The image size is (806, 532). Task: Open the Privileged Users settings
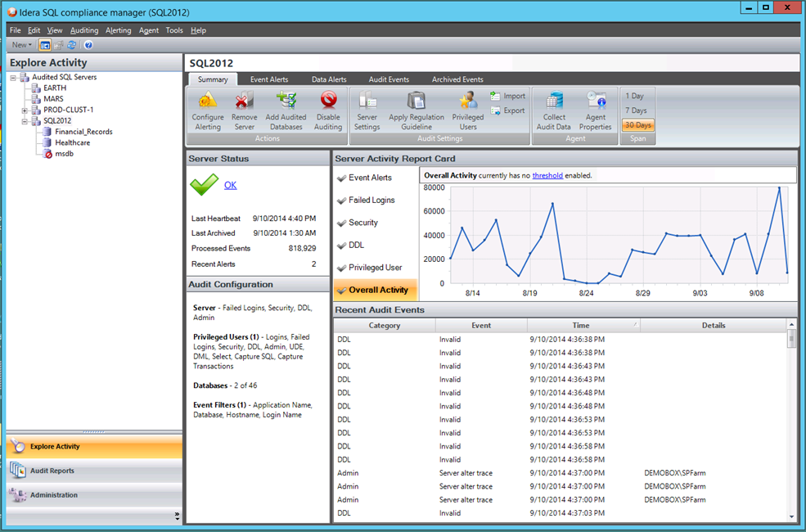coord(468,101)
